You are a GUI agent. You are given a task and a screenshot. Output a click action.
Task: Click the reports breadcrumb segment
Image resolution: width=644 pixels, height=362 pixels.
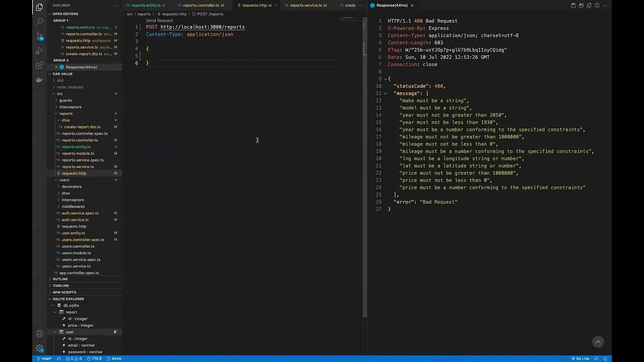(144, 14)
